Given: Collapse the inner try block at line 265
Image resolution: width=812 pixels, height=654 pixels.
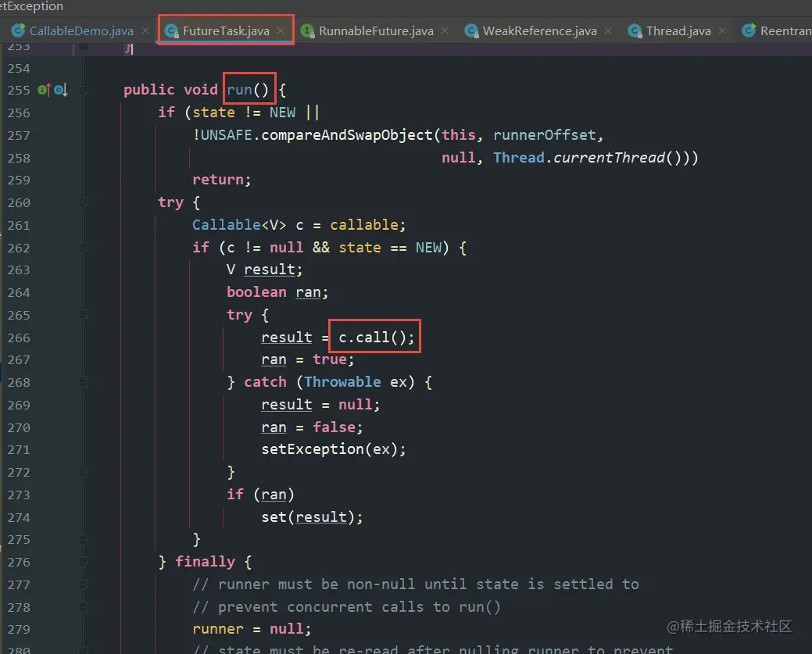Looking at the screenshot, I should point(83,315).
